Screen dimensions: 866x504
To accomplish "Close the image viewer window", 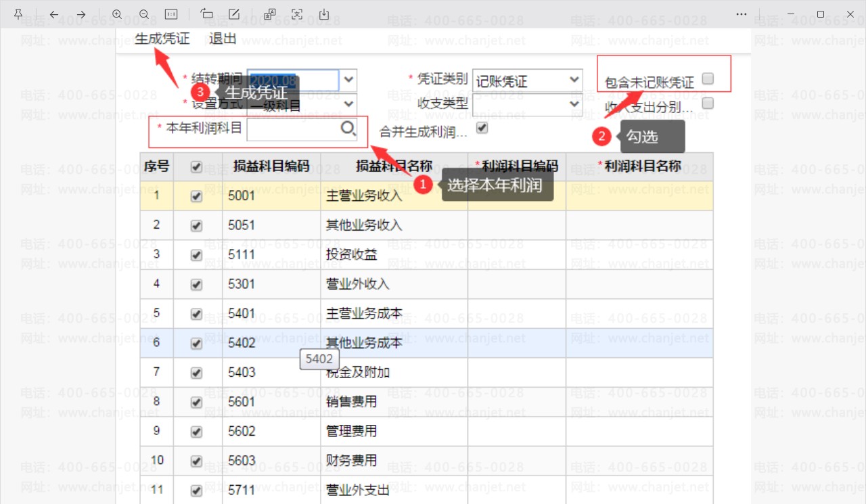I will (850, 14).
